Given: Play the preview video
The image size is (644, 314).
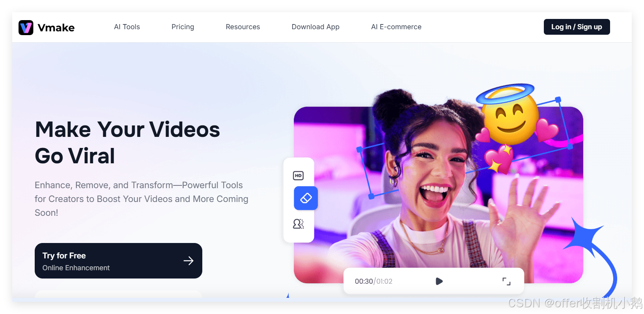Looking at the screenshot, I should (x=439, y=281).
